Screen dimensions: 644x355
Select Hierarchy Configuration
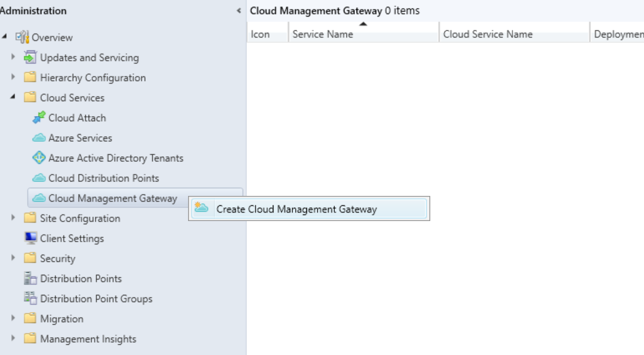tap(93, 78)
